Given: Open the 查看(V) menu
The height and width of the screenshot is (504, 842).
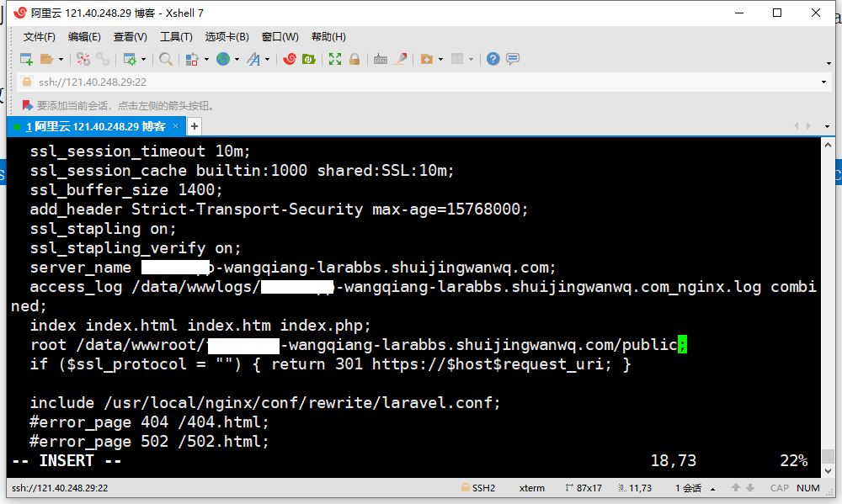Looking at the screenshot, I should 130,36.
